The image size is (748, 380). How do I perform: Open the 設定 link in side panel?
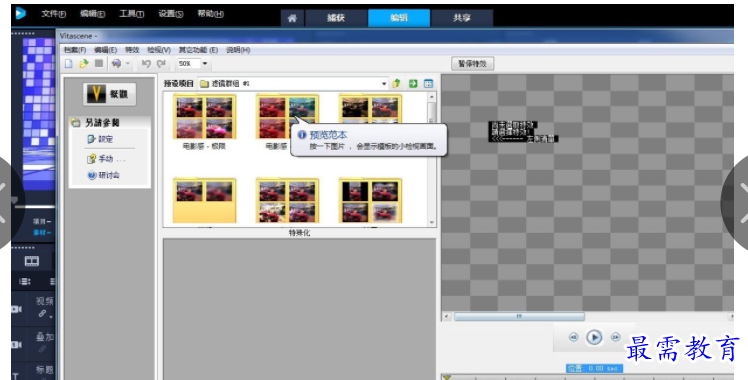[x=100, y=139]
